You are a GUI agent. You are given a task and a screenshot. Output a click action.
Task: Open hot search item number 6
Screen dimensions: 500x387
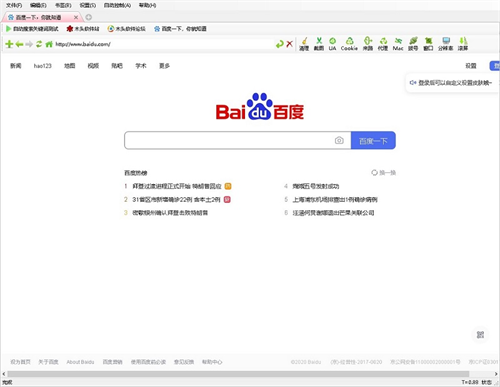coord(333,213)
